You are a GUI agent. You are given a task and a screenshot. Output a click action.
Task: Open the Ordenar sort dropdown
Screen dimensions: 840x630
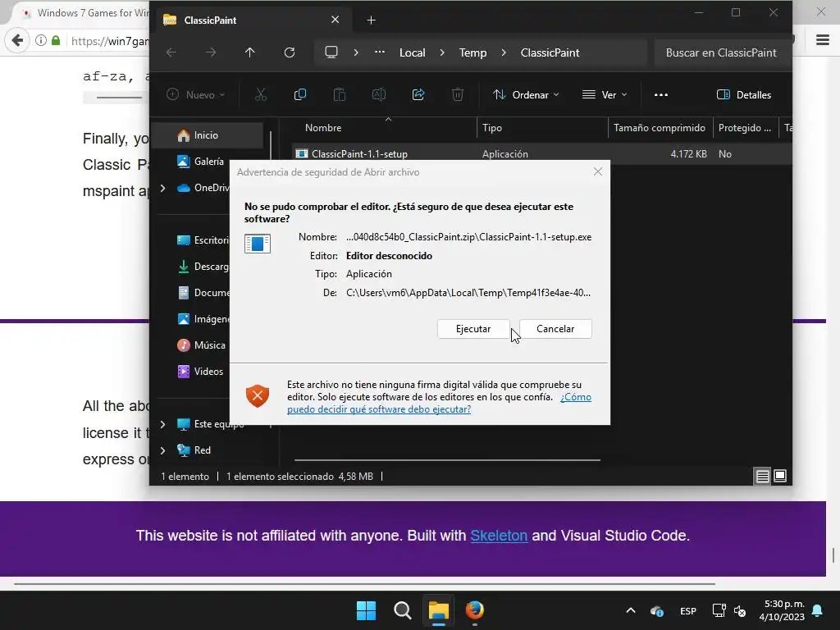pos(526,95)
